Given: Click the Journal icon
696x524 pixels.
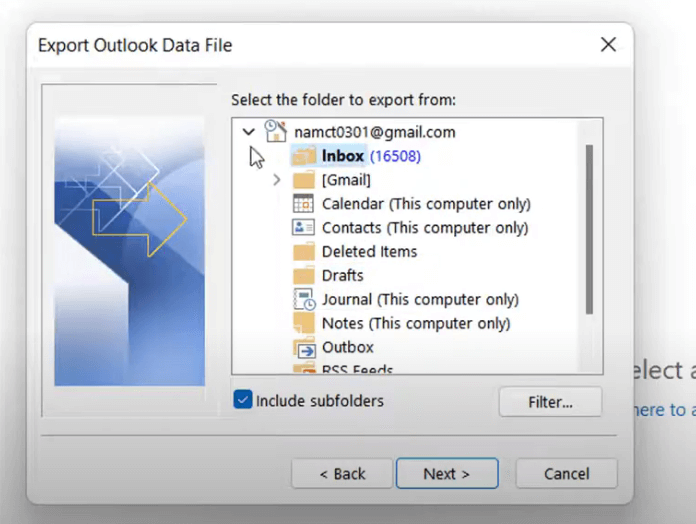Looking at the screenshot, I should pos(304,299).
